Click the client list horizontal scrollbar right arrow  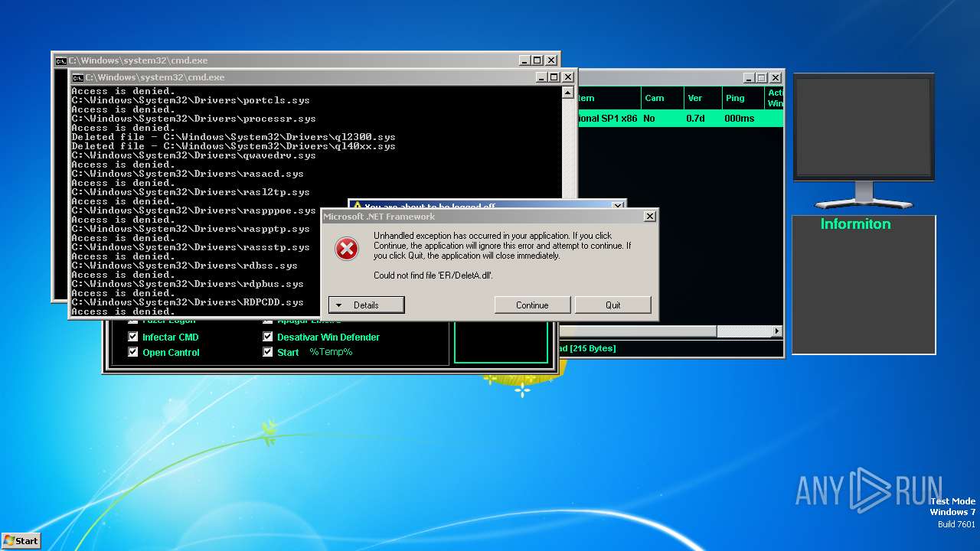click(777, 331)
